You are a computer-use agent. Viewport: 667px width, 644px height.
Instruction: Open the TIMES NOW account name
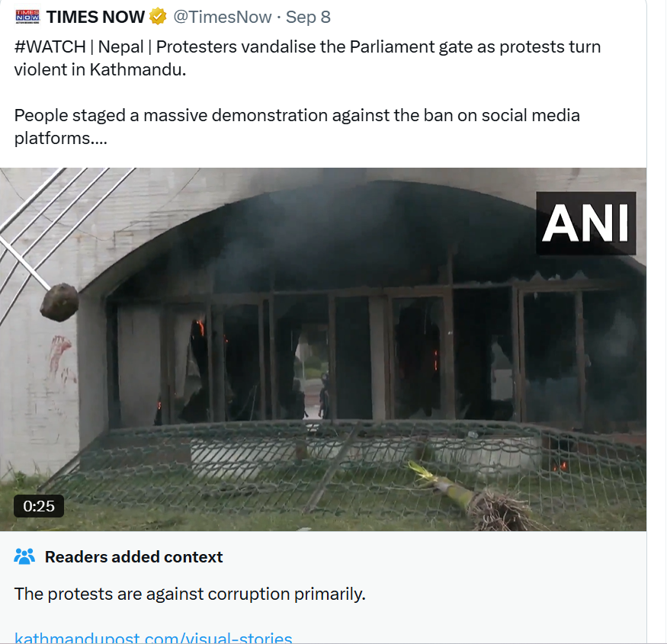click(x=95, y=17)
